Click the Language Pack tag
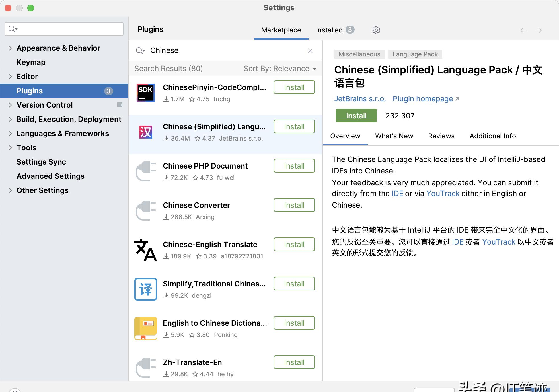The width and height of the screenshot is (559, 392). tap(415, 54)
